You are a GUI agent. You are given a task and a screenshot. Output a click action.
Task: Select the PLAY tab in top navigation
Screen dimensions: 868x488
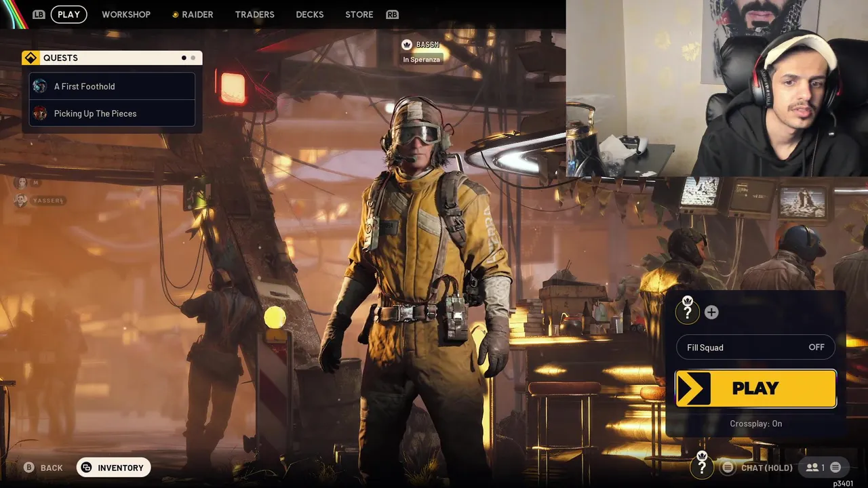point(68,14)
